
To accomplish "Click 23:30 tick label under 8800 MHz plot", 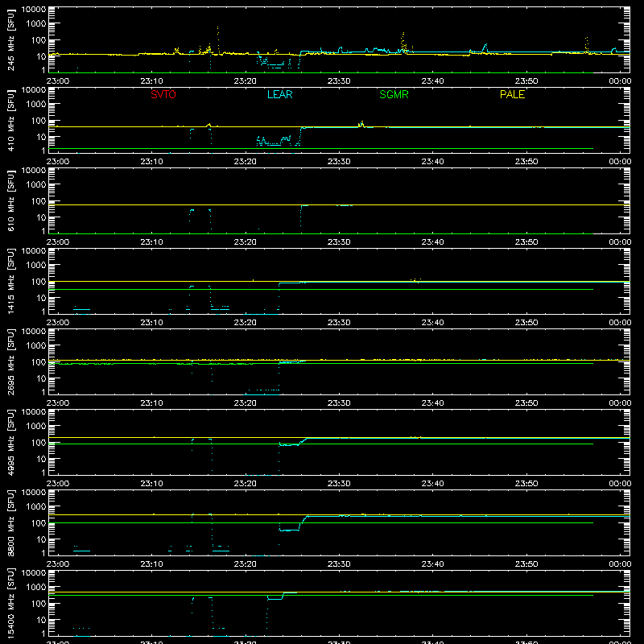I will [339, 564].
